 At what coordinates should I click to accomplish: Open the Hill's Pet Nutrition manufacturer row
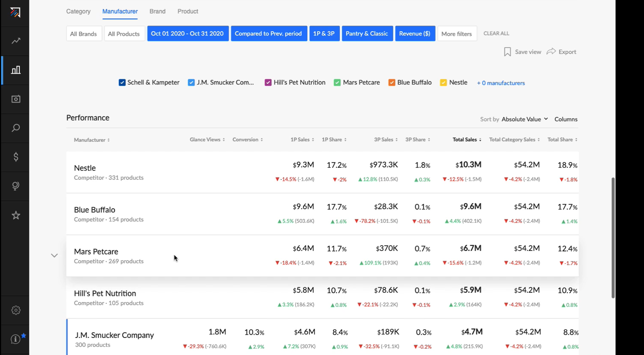point(323,298)
